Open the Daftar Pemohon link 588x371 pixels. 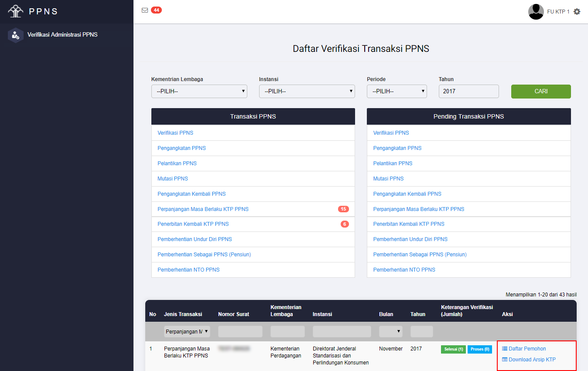[x=527, y=349]
